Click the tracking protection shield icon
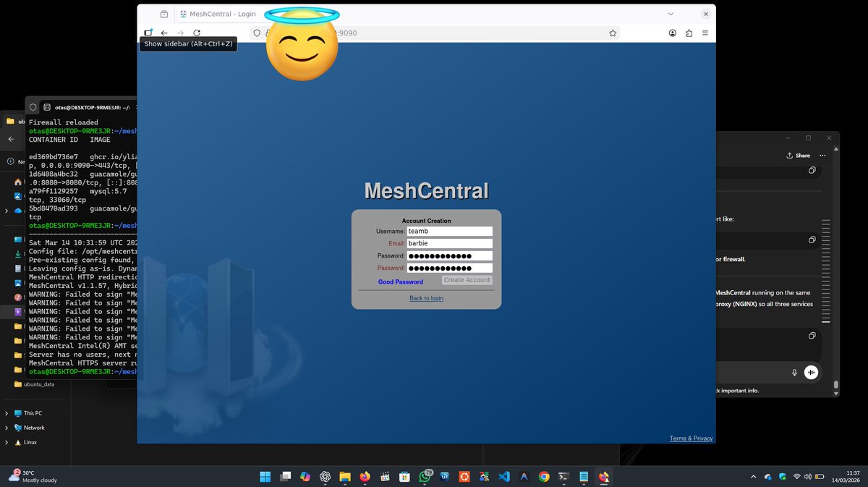Image resolution: width=868 pixels, height=487 pixels. tap(257, 33)
